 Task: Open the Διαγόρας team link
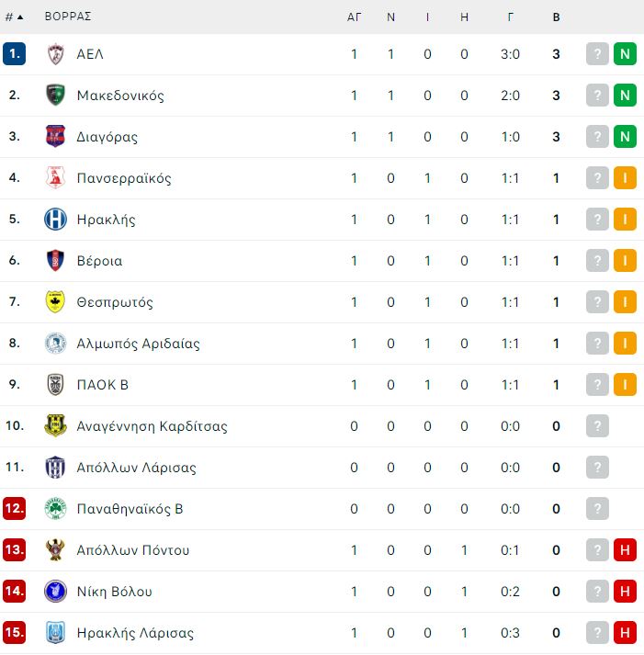107,137
